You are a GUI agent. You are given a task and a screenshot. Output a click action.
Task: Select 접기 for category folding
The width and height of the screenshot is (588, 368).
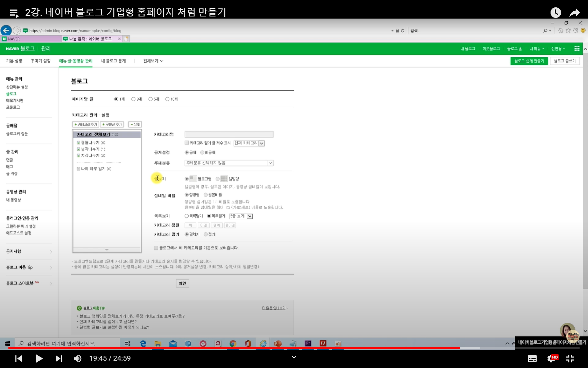tap(205, 234)
